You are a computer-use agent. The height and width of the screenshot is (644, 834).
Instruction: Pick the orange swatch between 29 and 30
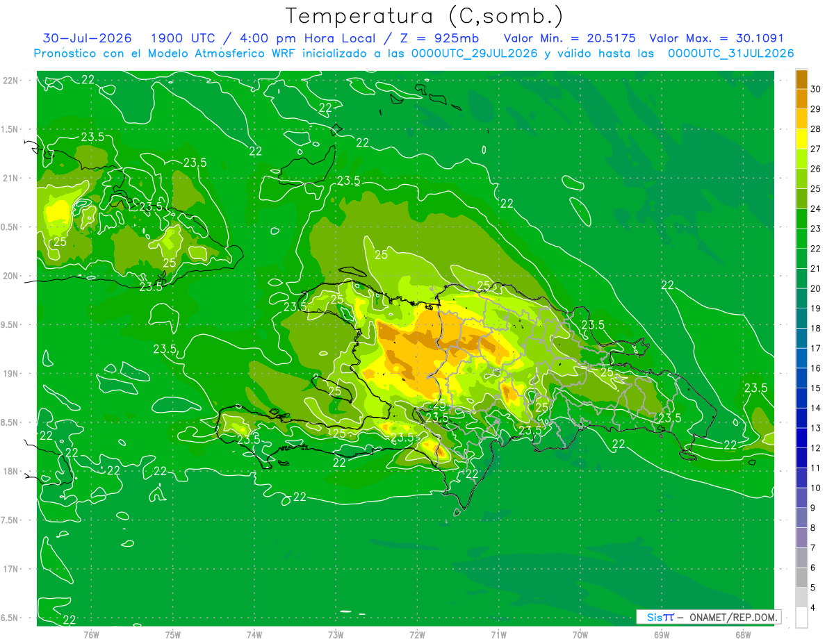click(x=802, y=99)
